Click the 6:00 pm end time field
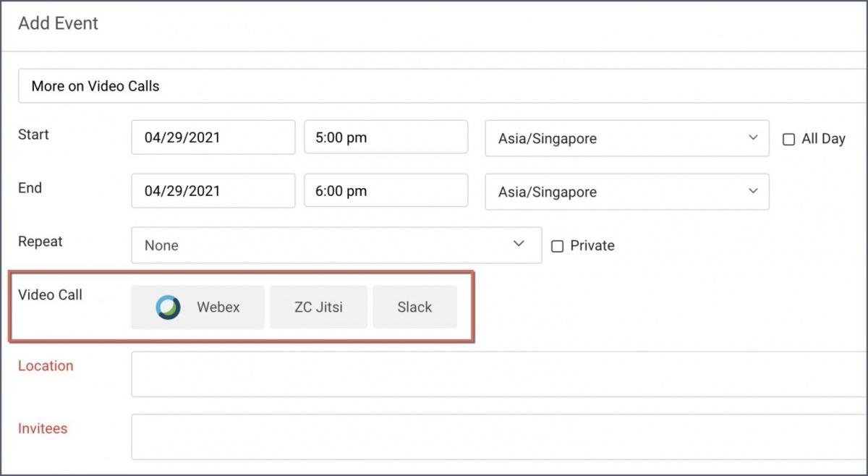Screen dimensions: 868x476 tap(386, 191)
